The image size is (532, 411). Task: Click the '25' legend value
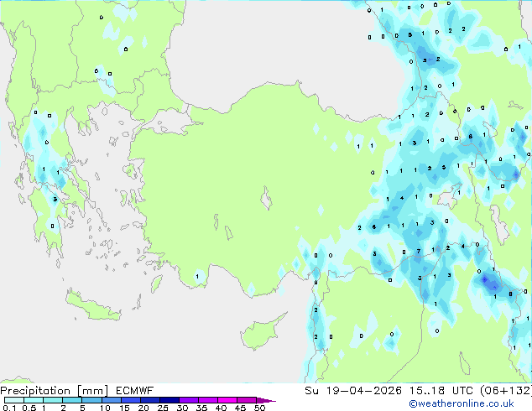[162, 408]
